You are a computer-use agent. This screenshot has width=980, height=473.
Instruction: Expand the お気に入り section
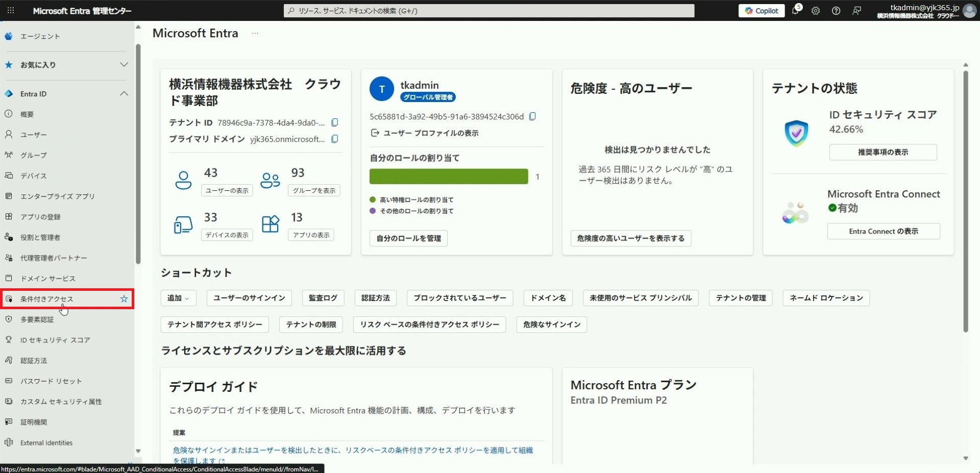pyautogui.click(x=124, y=65)
